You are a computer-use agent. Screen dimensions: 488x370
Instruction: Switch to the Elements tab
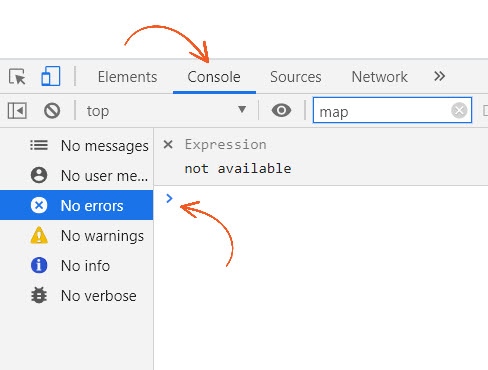[127, 77]
